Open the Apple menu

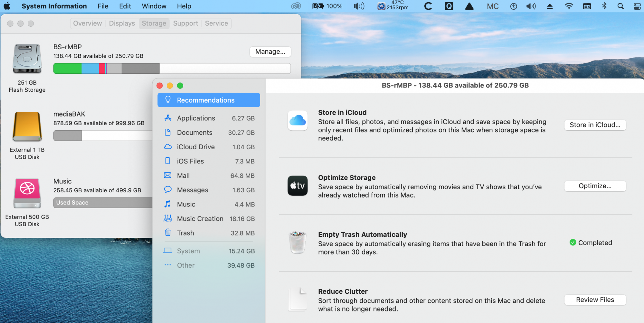point(7,6)
